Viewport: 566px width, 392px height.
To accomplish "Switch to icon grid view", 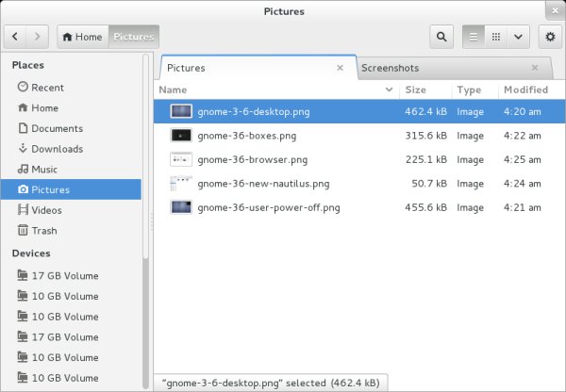I will pyautogui.click(x=496, y=37).
